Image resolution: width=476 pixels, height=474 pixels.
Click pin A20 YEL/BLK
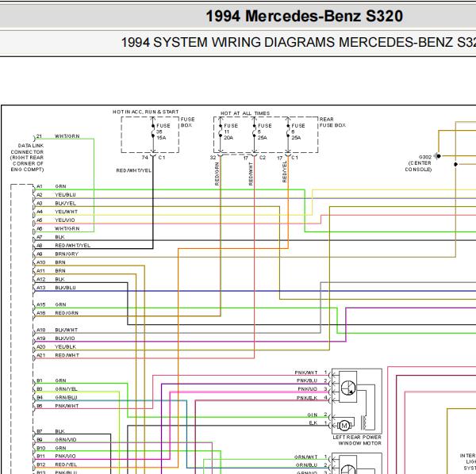(56, 347)
